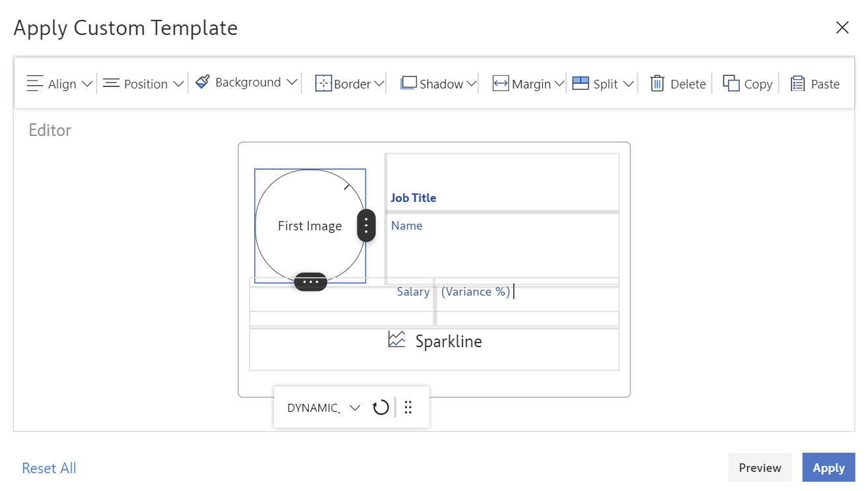Click the refresh icon beside DYNAMIC dropdown
The width and height of the screenshot is (868, 491).
tap(380, 408)
